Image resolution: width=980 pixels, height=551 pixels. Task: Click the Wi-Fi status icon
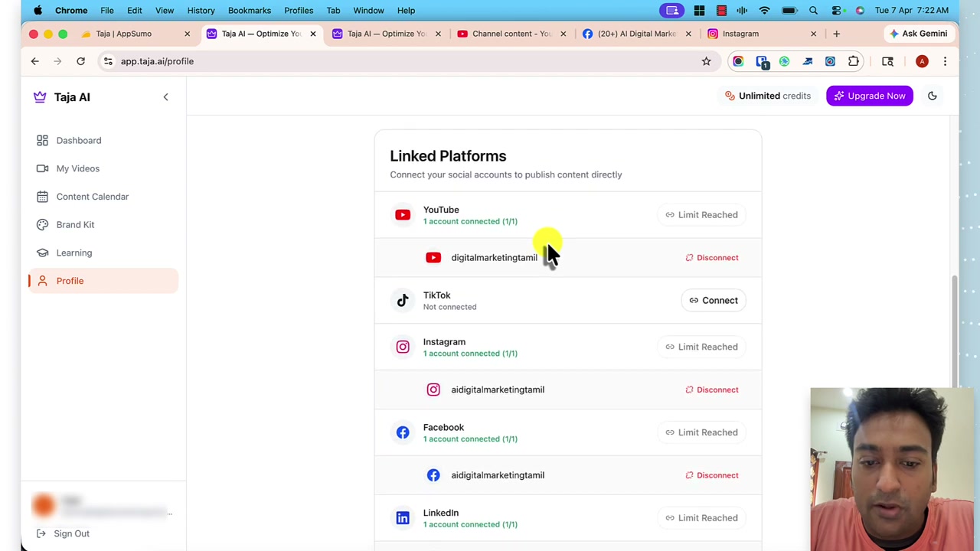(x=764, y=11)
